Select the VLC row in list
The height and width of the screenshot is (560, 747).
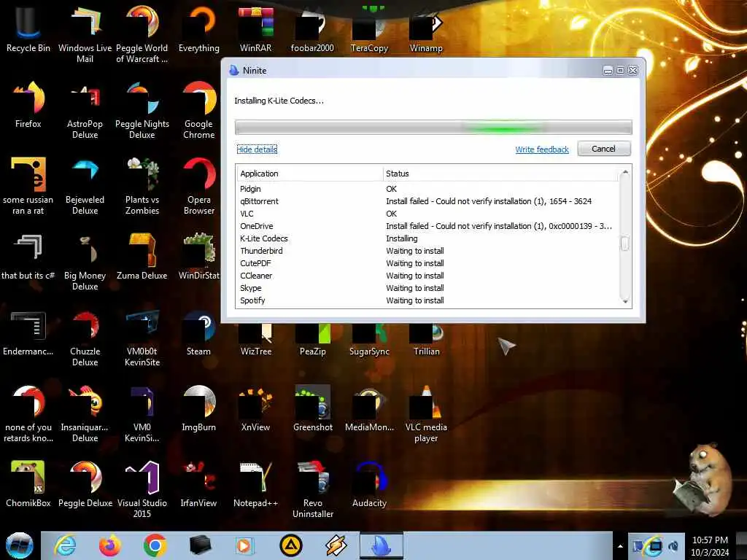point(427,214)
